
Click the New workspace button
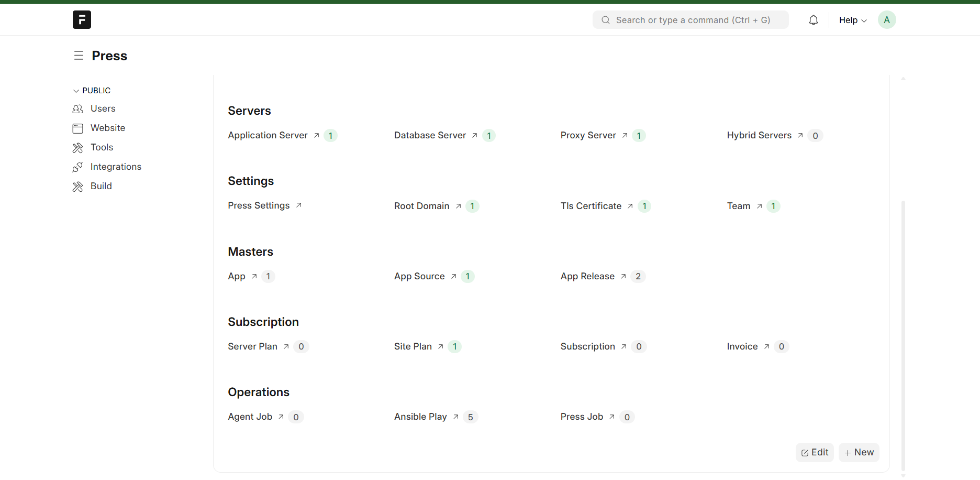coord(859,452)
